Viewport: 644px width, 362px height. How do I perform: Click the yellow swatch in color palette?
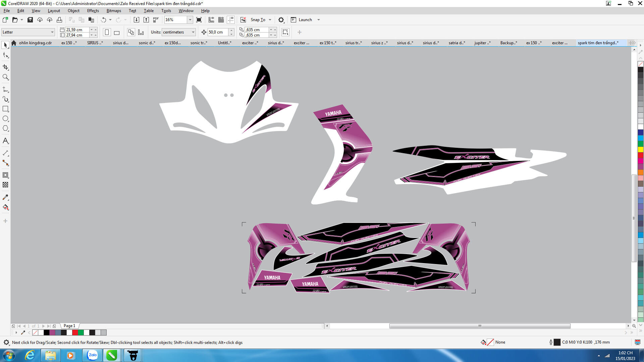click(641, 149)
